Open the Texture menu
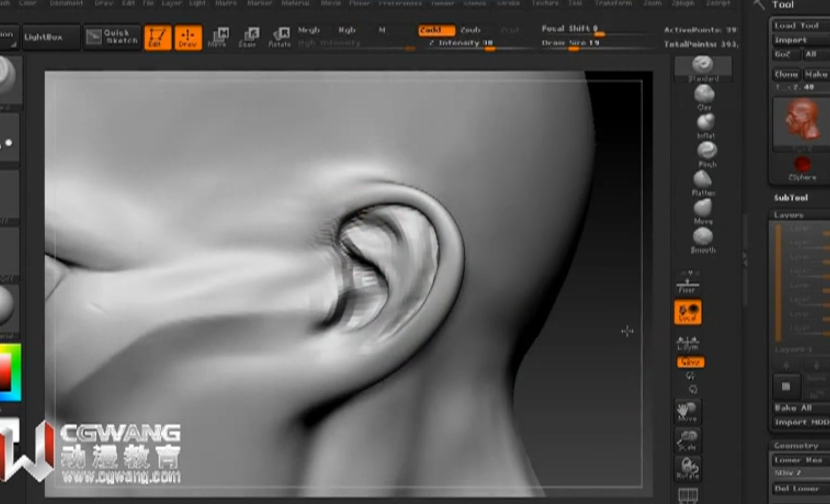This screenshot has width=830, height=504. tap(545, 3)
